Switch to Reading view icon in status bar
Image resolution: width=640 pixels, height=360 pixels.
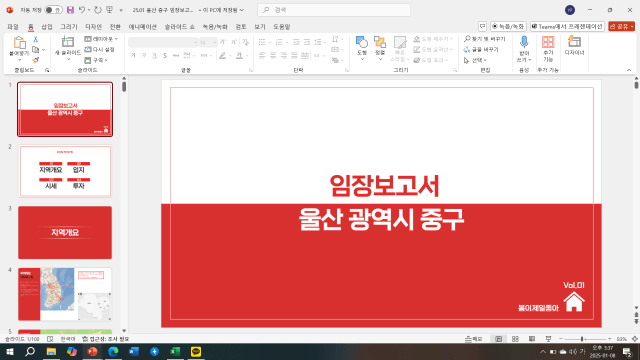click(x=531, y=339)
